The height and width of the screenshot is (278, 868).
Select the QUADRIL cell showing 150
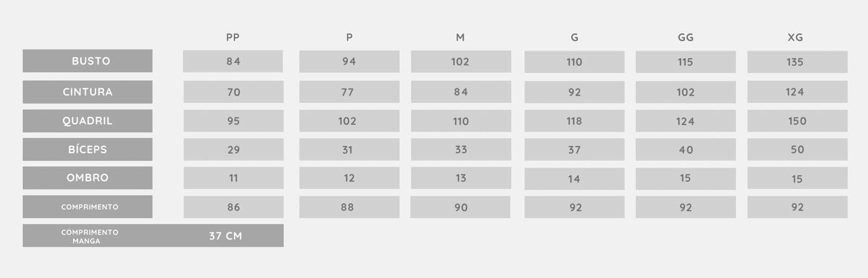[797, 121]
